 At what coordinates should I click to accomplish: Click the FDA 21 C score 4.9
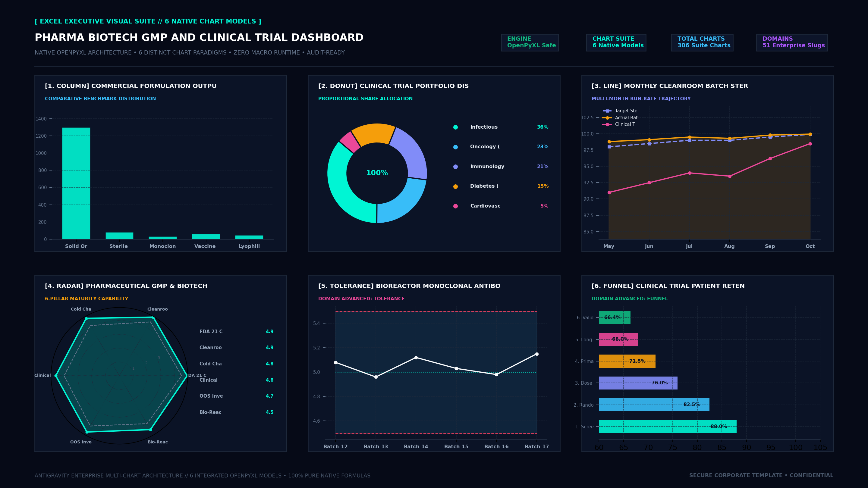tap(269, 332)
